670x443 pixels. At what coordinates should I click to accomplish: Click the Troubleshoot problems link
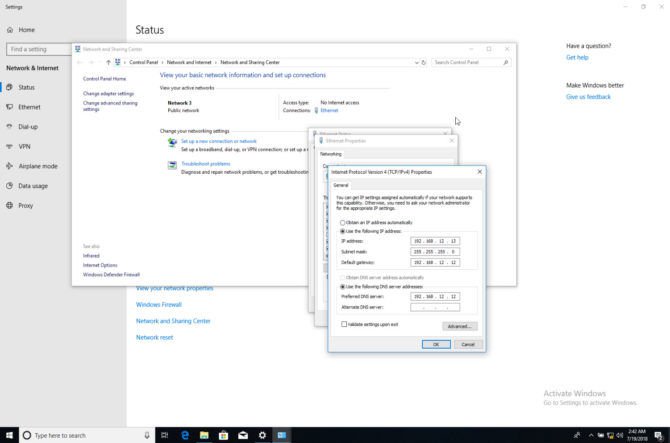tap(205, 164)
